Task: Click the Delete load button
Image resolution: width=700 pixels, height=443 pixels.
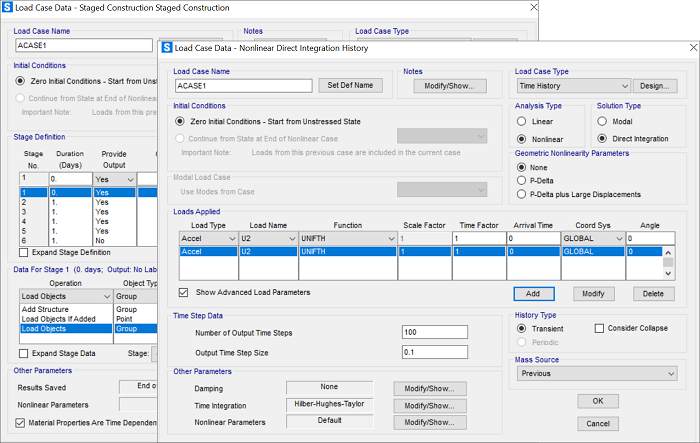Action: point(653,294)
